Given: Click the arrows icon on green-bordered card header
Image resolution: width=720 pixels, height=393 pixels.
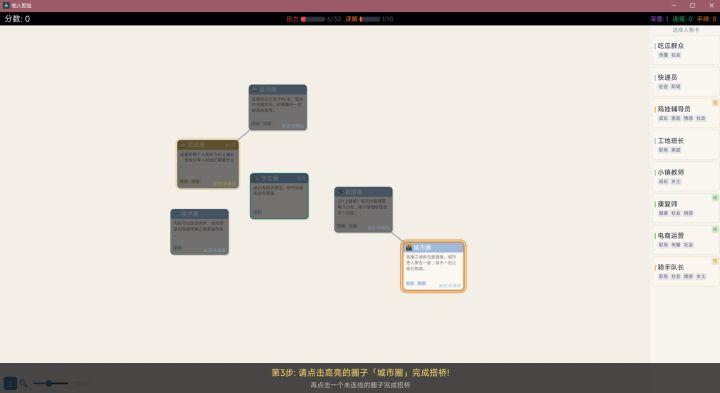Looking at the screenshot, I should [x=301, y=178].
